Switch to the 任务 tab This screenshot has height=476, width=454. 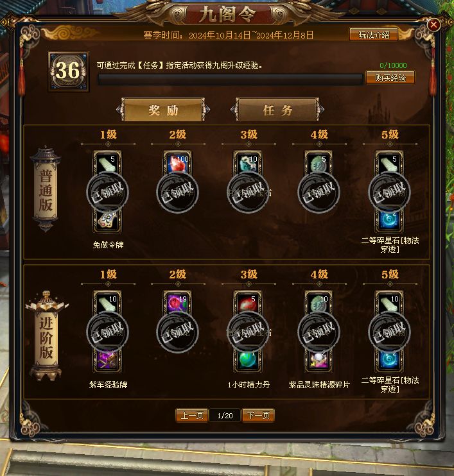[x=277, y=110]
